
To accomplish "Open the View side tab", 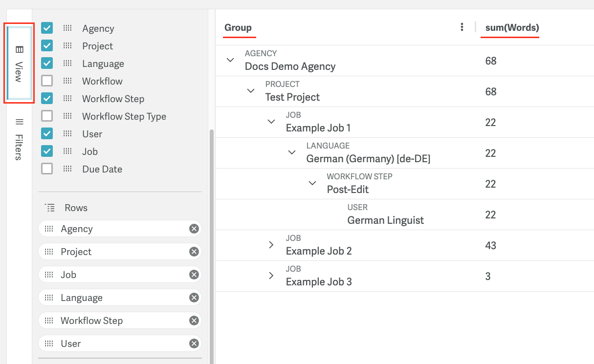I will click(20, 63).
